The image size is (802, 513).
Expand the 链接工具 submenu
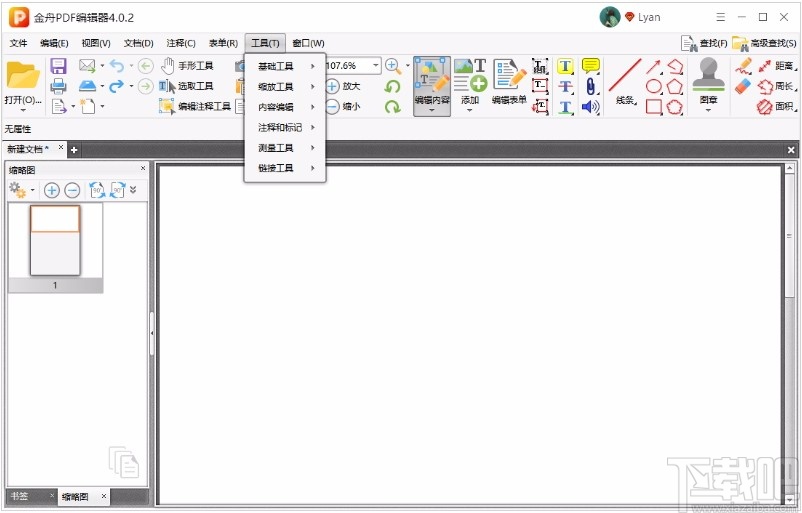pyautogui.click(x=285, y=168)
